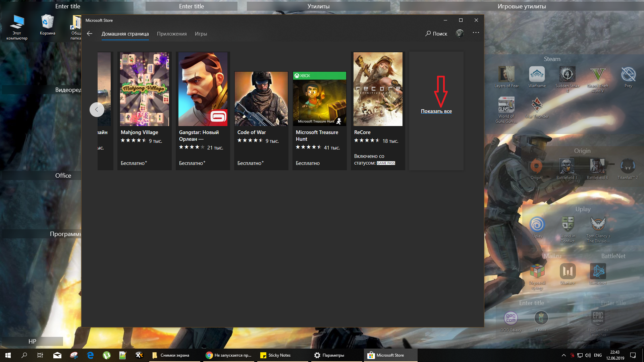Screen dimensions: 644x362
Task: Open Code of War cover image
Action: point(261,99)
